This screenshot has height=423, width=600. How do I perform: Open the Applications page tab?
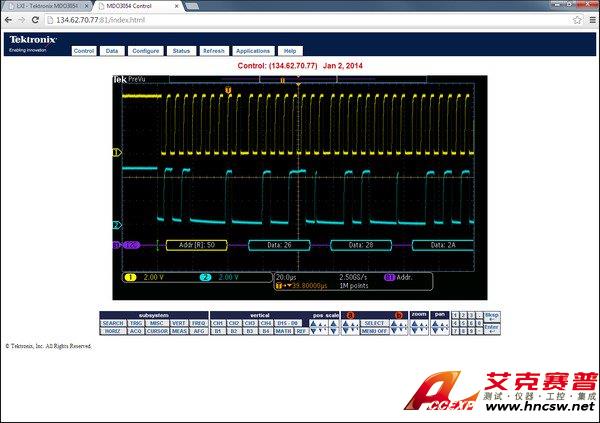(253, 51)
